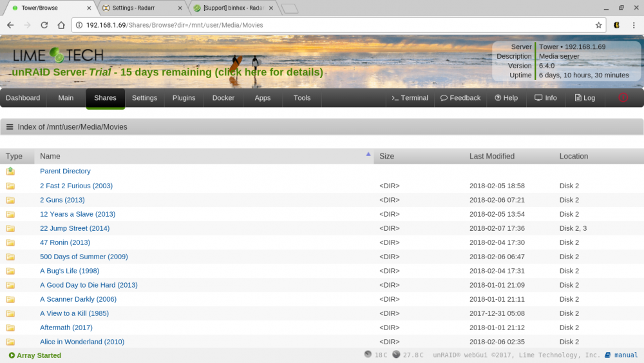
Task: Click the <DIR> size cell for Aftermath
Action: click(x=390, y=328)
